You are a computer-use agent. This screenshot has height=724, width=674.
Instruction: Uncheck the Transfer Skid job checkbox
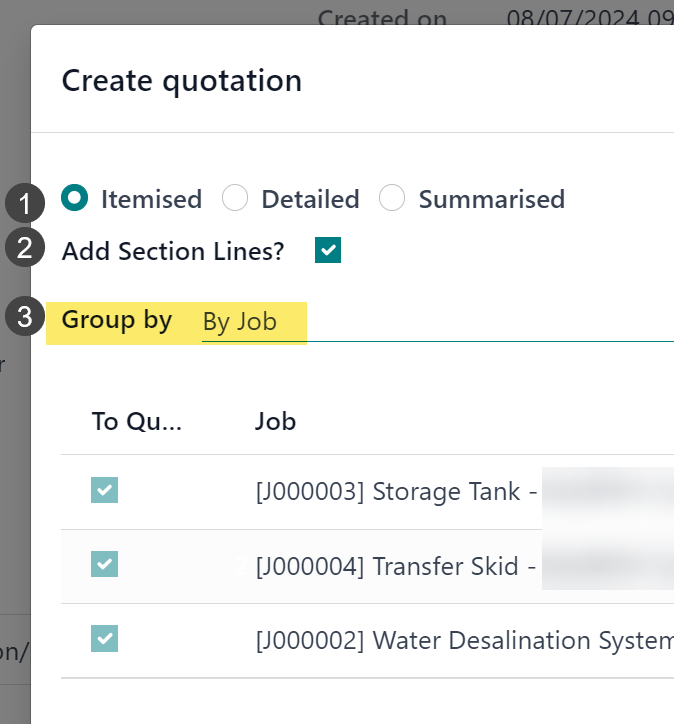[x=105, y=566]
